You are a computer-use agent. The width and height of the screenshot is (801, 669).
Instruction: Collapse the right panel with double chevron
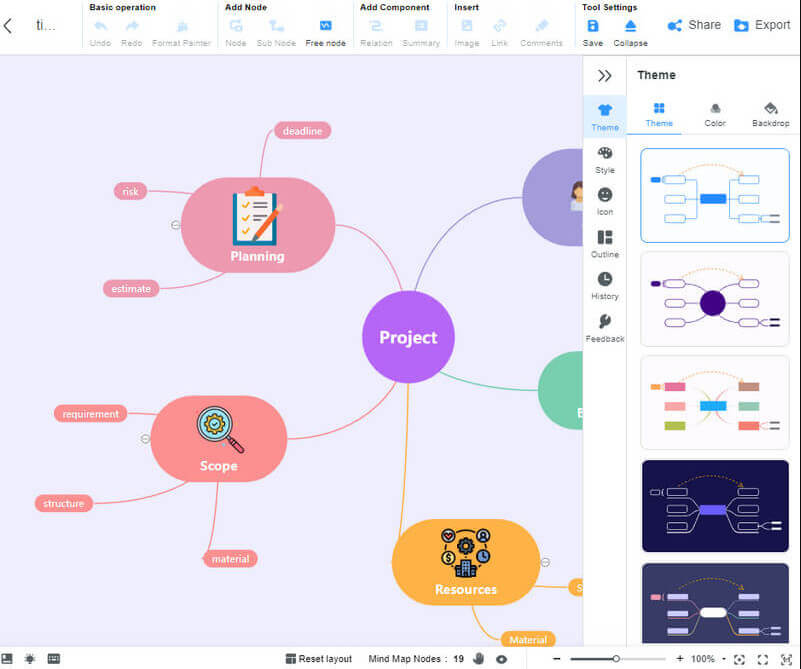coord(605,75)
